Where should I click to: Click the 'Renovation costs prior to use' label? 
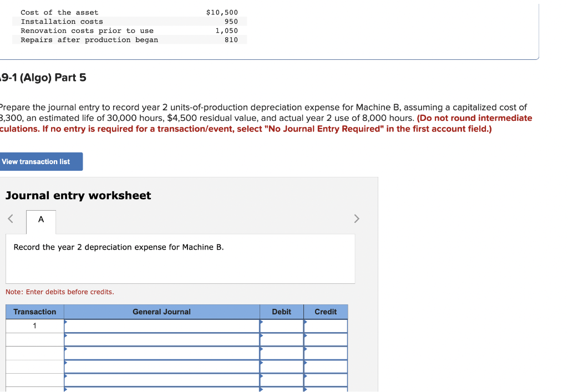(x=87, y=30)
